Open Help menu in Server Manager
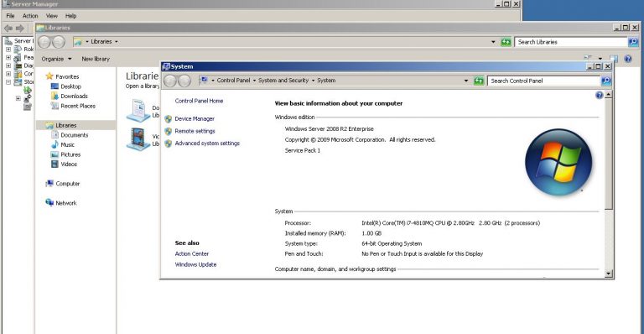This screenshot has height=334, width=644. point(70,16)
